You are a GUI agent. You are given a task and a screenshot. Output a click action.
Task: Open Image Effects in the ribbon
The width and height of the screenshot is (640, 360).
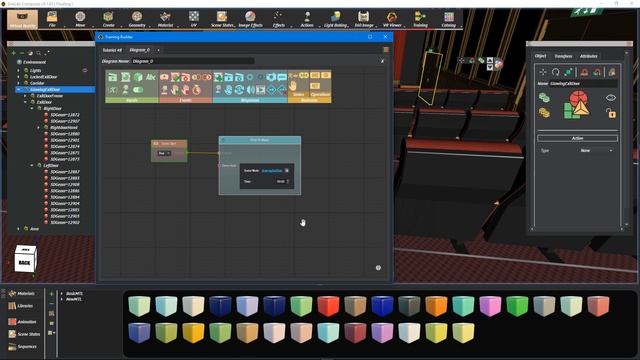tap(250, 19)
